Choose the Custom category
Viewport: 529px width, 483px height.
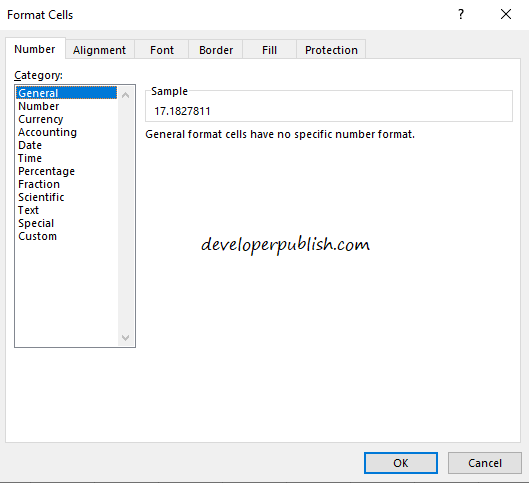click(37, 236)
